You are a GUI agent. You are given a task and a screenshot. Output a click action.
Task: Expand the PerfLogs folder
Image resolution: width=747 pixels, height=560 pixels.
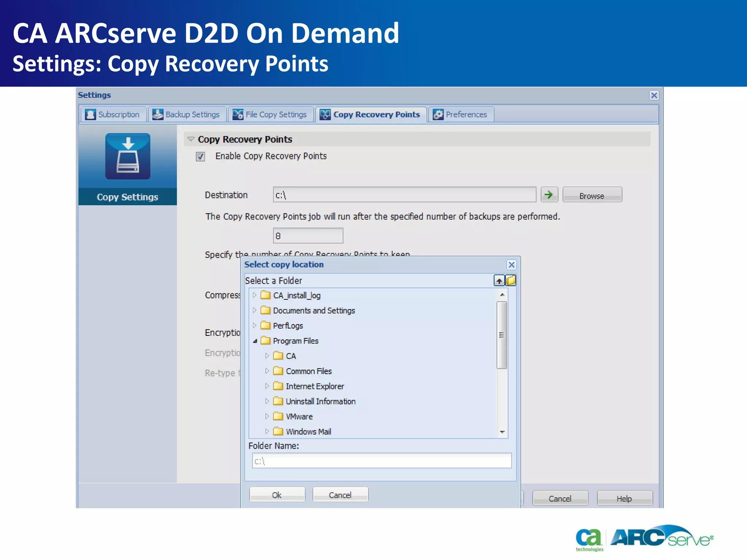click(255, 325)
